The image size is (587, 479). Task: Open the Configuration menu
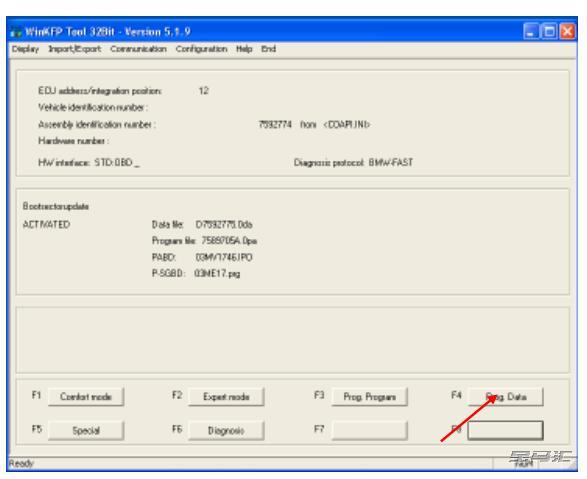pyautogui.click(x=201, y=49)
